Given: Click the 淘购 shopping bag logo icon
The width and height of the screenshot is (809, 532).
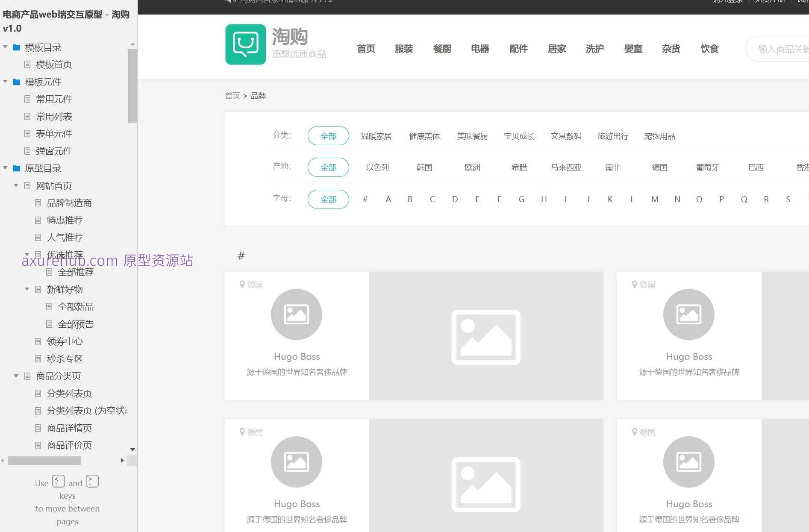Looking at the screenshot, I should [x=246, y=44].
